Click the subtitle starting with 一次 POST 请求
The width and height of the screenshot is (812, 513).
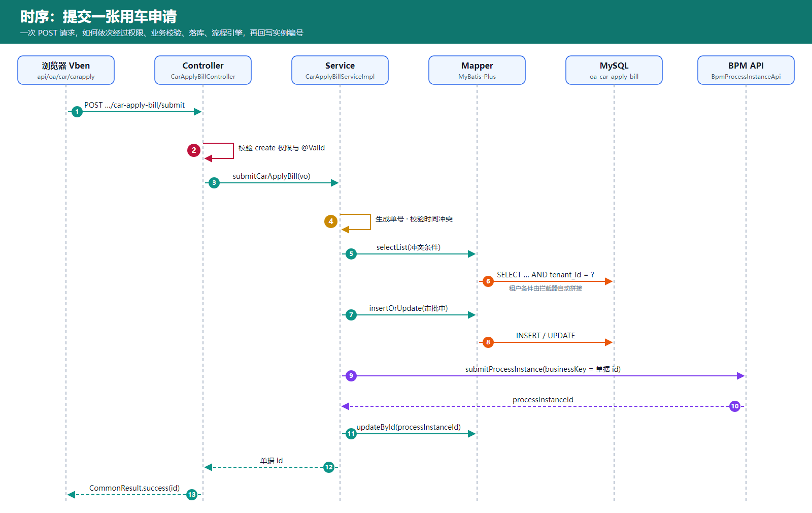(162, 33)
